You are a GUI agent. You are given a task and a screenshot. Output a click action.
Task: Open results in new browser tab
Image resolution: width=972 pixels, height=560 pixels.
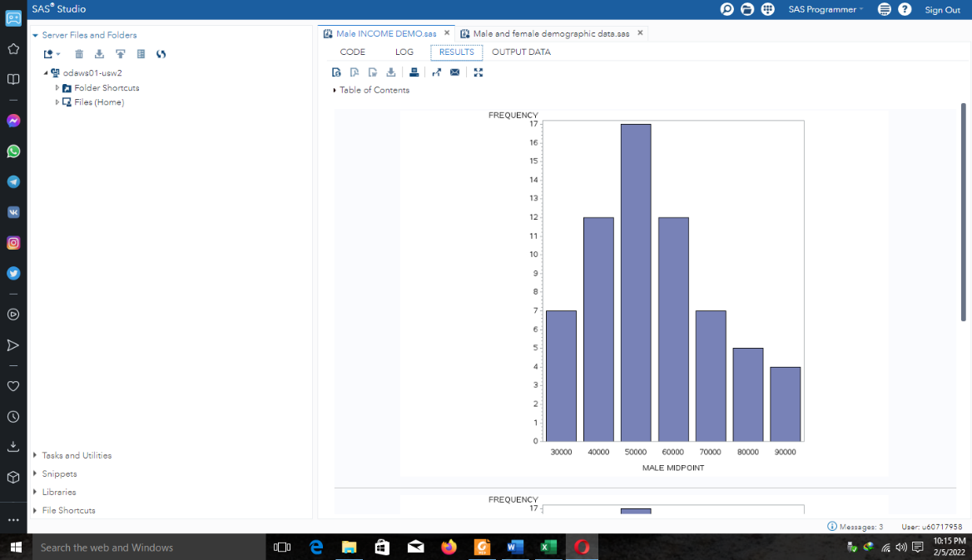tap(436, 72)
